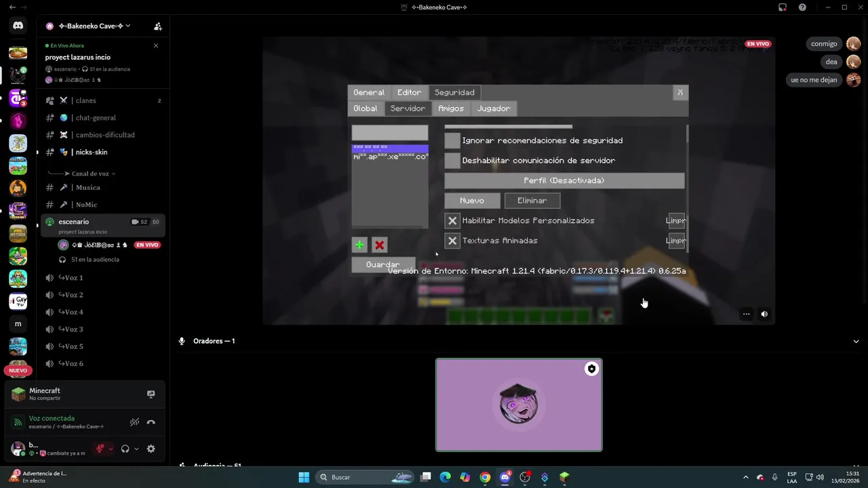Toggle noise suppression icon

click(134, 422)
